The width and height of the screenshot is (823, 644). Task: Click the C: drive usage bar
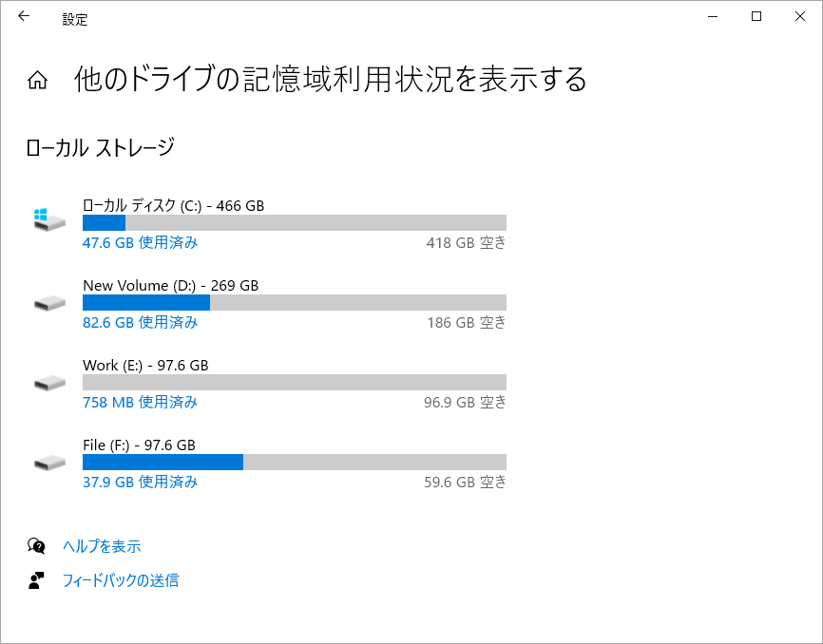click(295, 223)
